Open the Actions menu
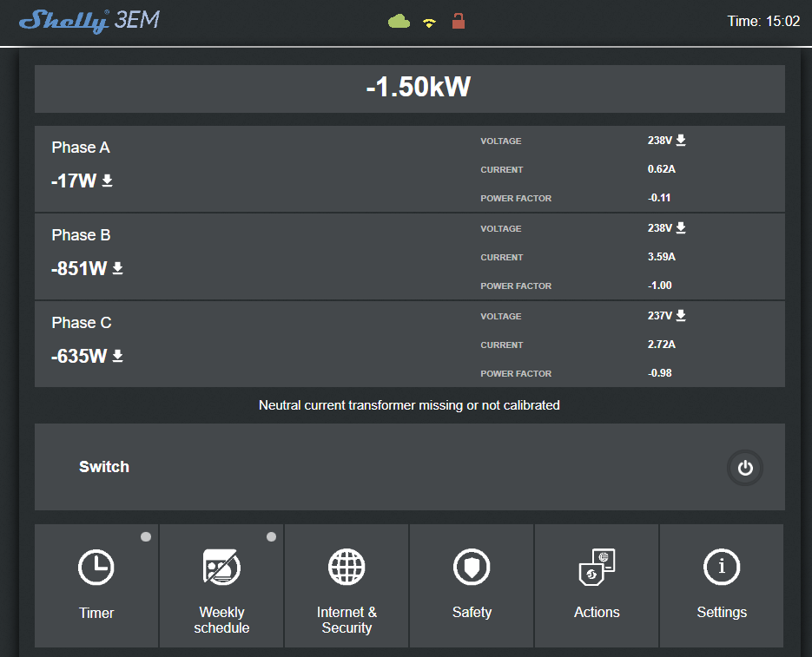Image resolution: width=812 pixels, height=657 pixels. coord(597,586)
